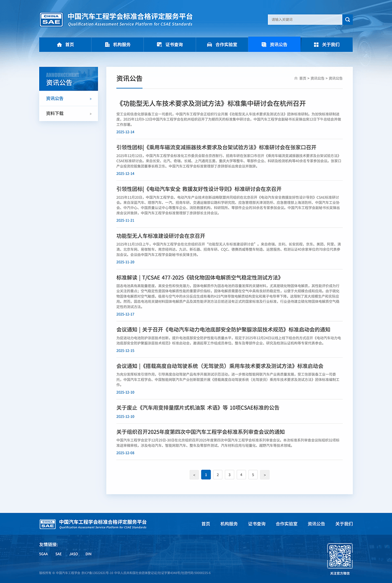392x583 pixels.
Task: Click the car icon beside 合作实验室
Action: click(209, 45)
